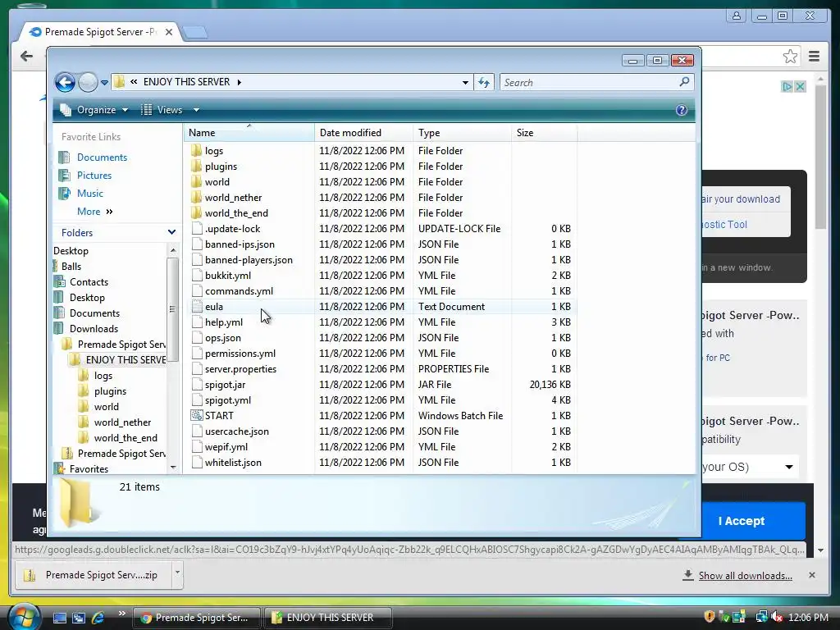This screenshot has width=840, height=630.
Task: Close the Chrome downloads bar
Action: (811, 575)
